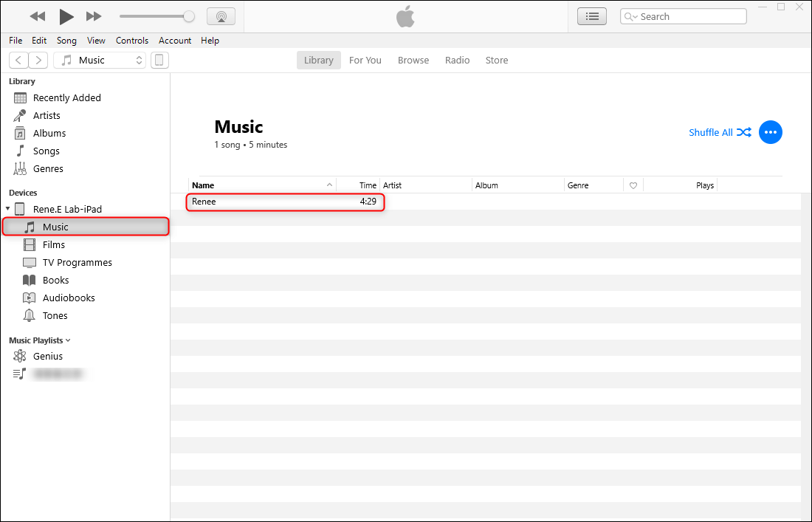812x522 pixels.
Task: Switch to the Store tab
Action: coord(497,60)
